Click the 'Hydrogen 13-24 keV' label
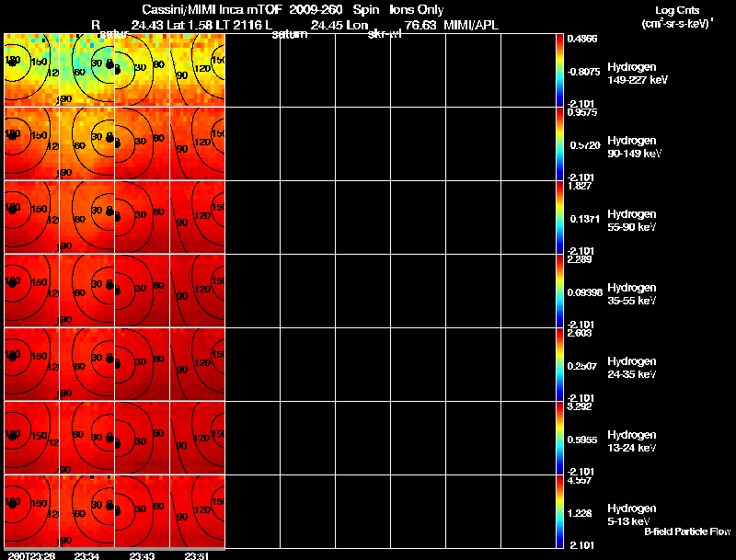 [x=632, y=441]
